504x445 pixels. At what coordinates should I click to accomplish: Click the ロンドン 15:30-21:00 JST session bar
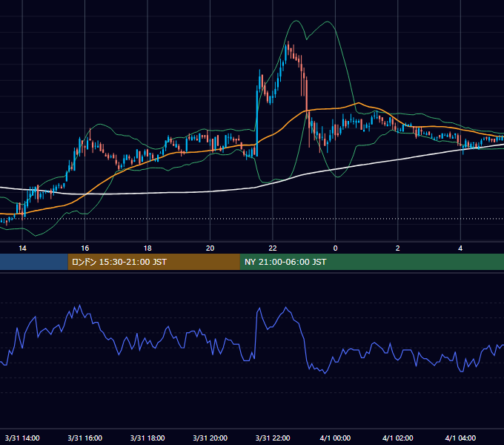153,262
